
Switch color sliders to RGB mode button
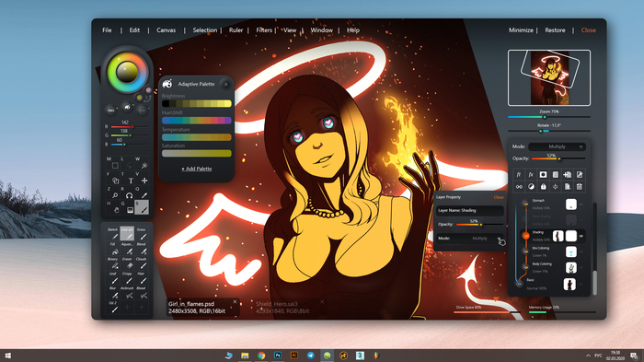pyautogui.click(x=111, y=111)
